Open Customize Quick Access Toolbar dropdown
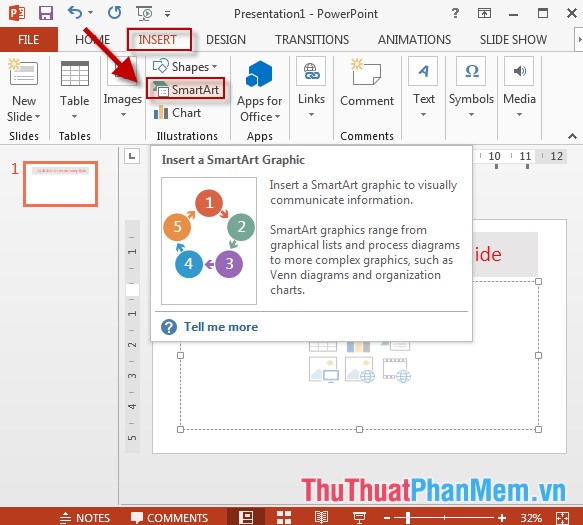This screenshot has width=583, height=525. coord(167,14)
